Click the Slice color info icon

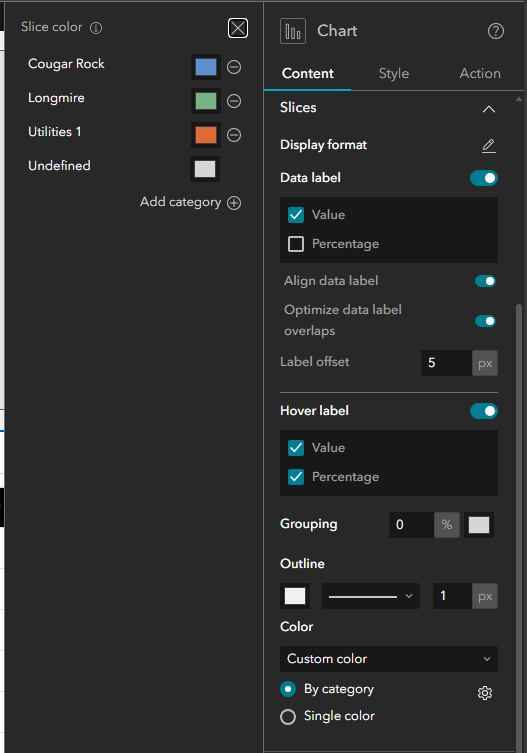click(96, 28)
